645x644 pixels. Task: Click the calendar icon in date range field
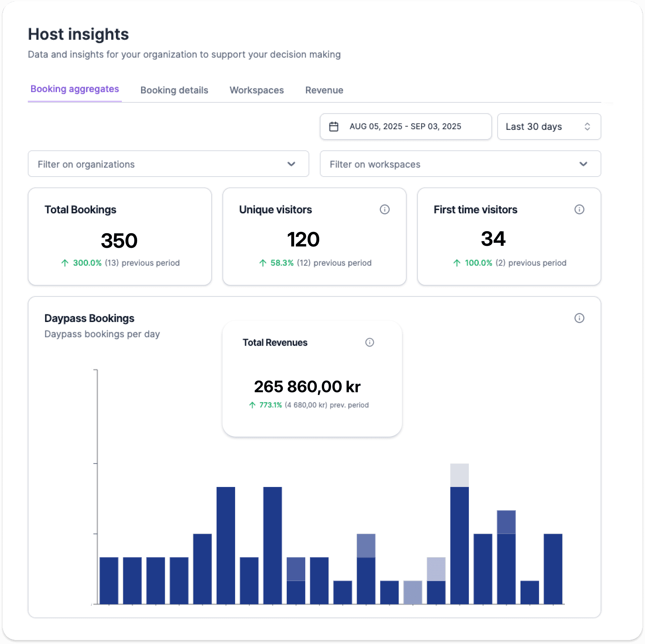[333, 127]
